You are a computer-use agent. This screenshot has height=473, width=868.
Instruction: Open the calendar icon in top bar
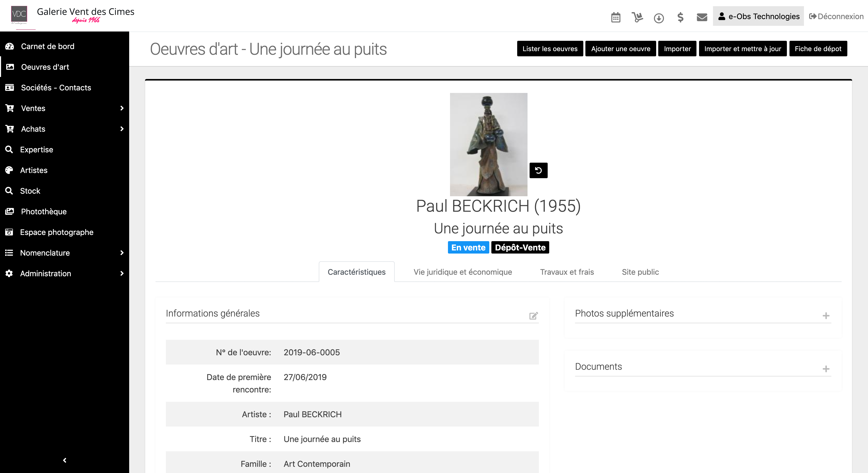(616, 17)
